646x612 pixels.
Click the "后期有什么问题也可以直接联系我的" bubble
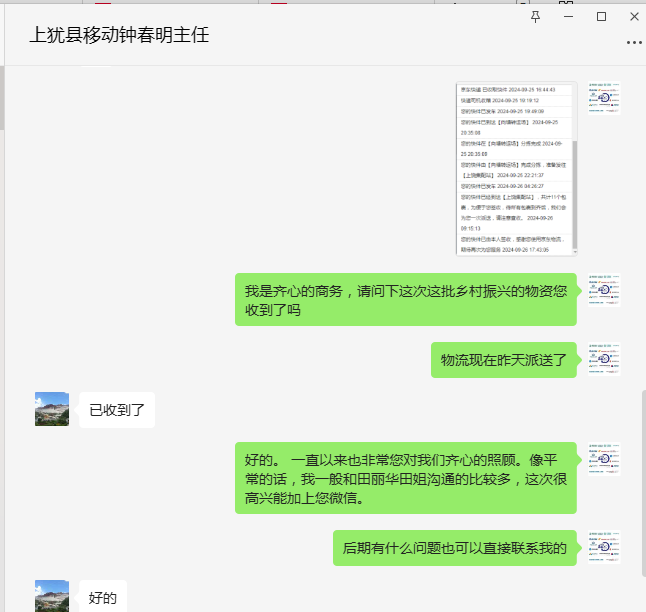[455, 548]
